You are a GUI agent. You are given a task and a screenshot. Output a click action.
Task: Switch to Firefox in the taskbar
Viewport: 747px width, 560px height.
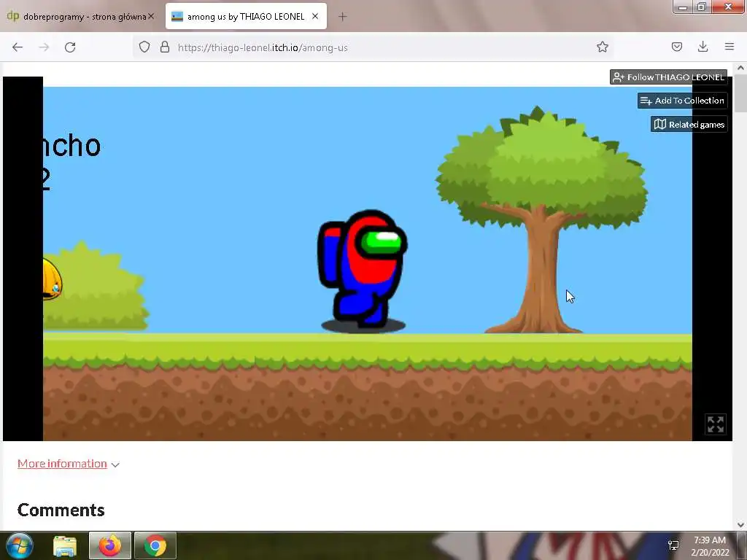[110, 545]
